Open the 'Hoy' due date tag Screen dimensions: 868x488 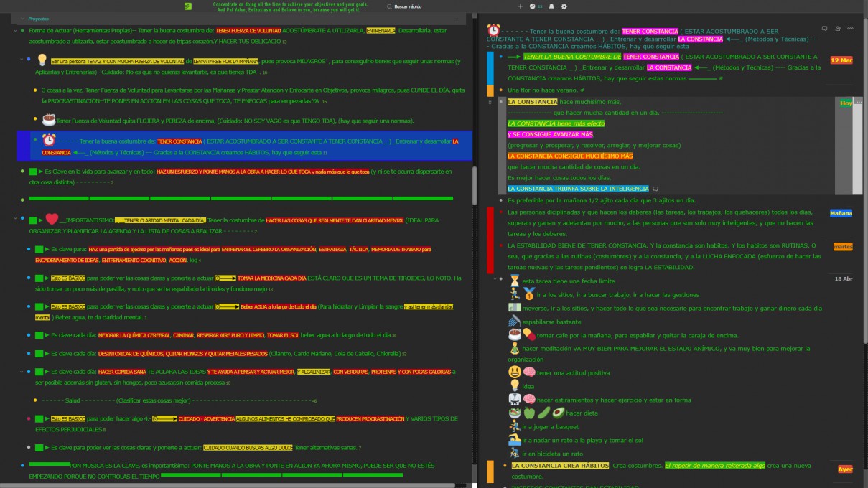[x=846, y=103]
